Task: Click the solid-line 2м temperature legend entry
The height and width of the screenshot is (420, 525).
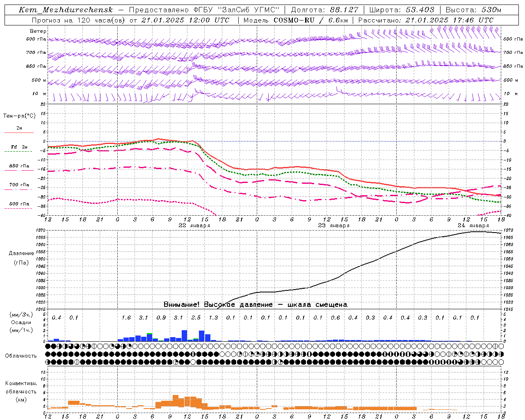Action: click(19, 128)
